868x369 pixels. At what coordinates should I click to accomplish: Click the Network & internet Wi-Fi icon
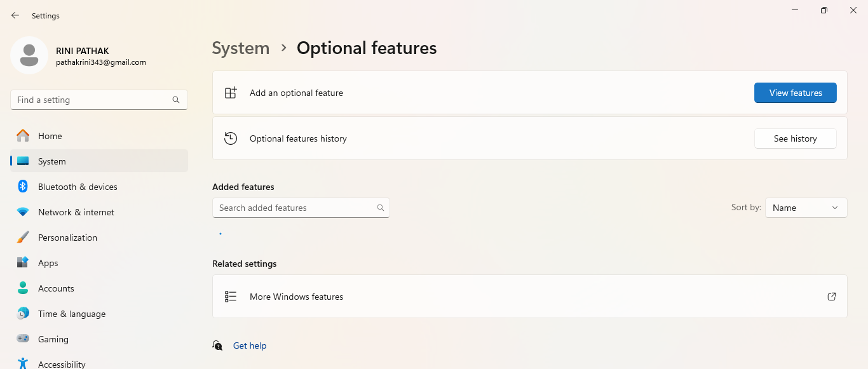click(x=23, y=212)
